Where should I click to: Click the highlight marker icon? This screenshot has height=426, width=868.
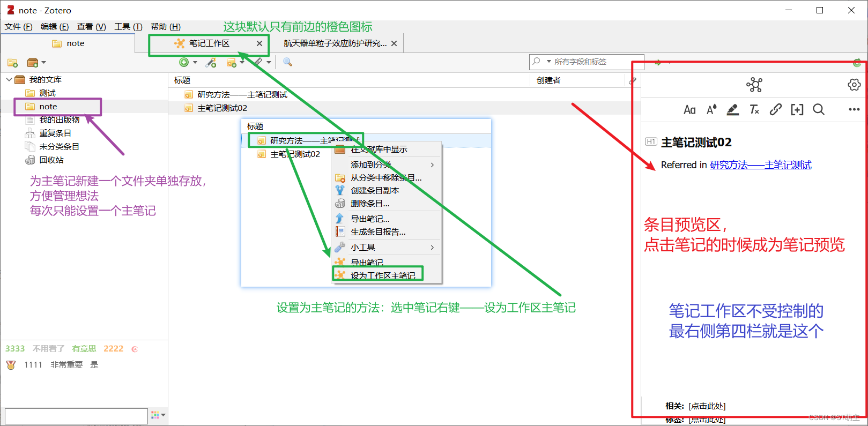click(732, 110)
